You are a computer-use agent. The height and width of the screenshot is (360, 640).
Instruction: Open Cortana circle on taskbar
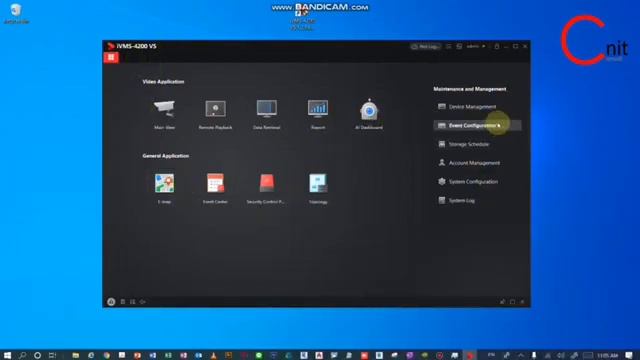(37, 355)
